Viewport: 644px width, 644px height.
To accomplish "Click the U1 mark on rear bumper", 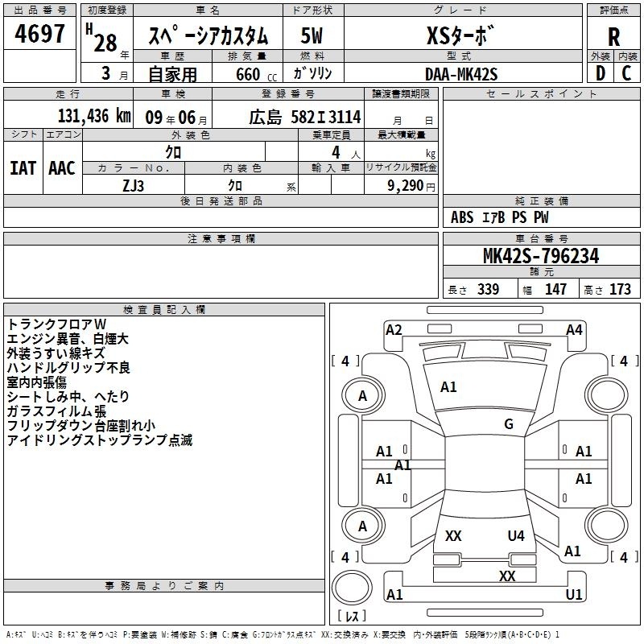I will tap(574, 594).
